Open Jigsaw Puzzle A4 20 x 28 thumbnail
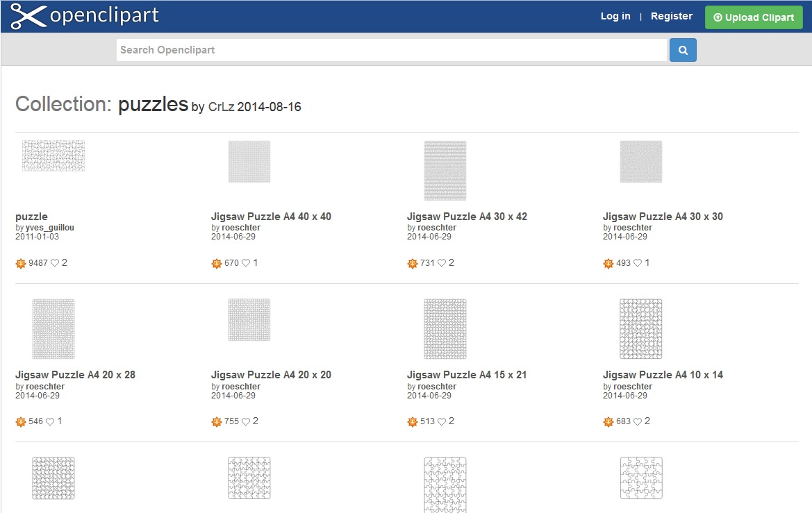 pos(53,329)
